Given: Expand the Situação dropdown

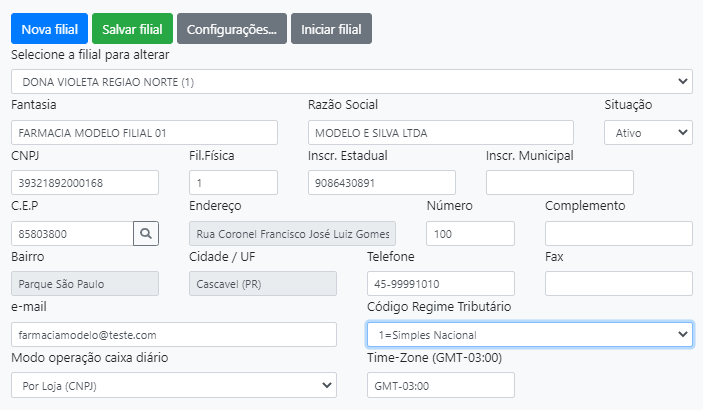Looking at the screenshot, I should pos(647,132).
